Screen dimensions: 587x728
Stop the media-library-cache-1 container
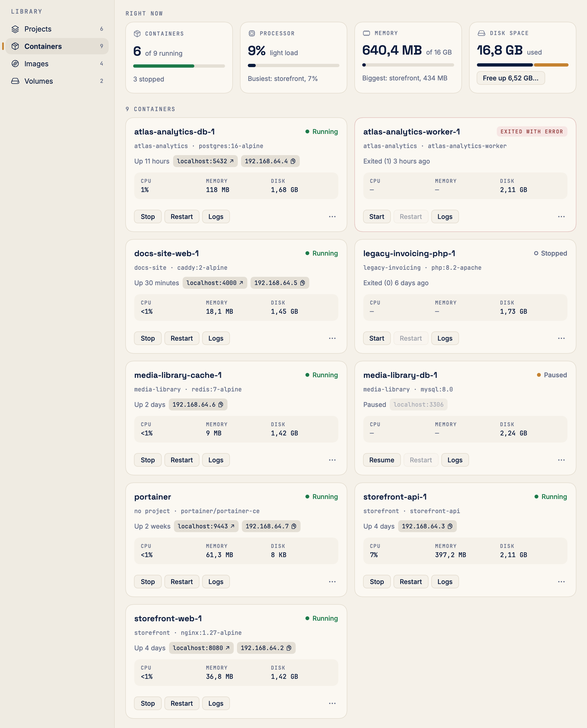point(148,460)
